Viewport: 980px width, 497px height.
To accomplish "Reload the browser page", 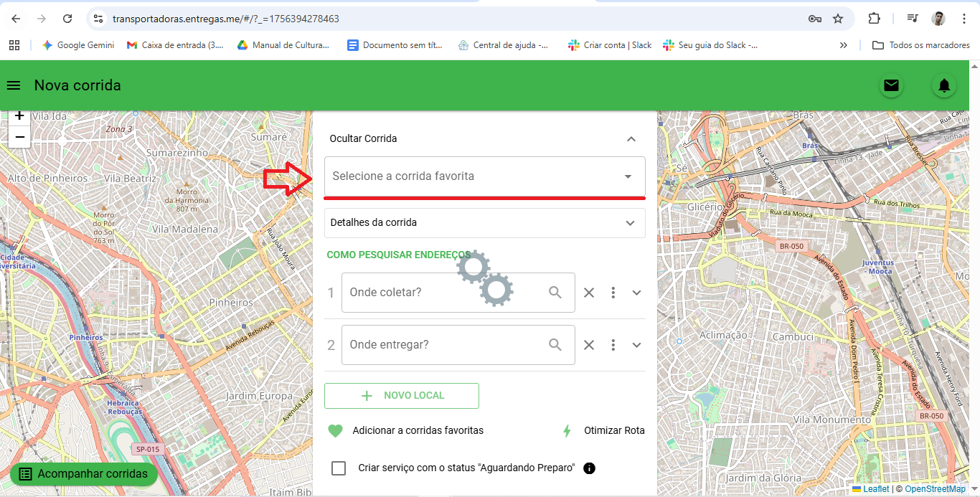I will click(67, 19).
